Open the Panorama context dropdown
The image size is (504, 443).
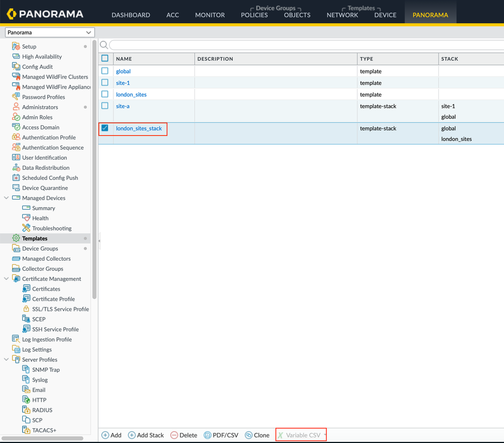49,32
